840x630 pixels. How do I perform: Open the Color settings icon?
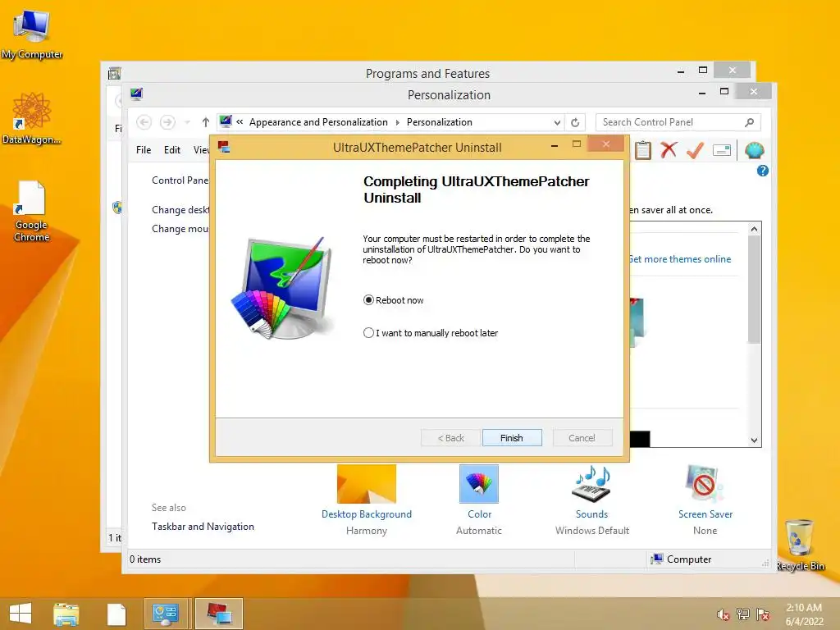coord(479,484)
